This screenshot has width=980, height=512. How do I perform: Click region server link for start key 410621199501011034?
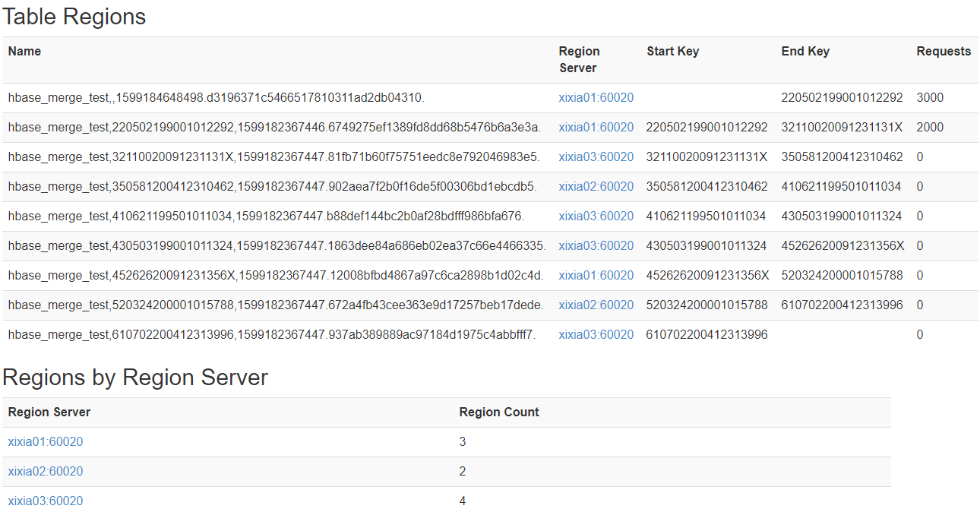pos(596,216)
